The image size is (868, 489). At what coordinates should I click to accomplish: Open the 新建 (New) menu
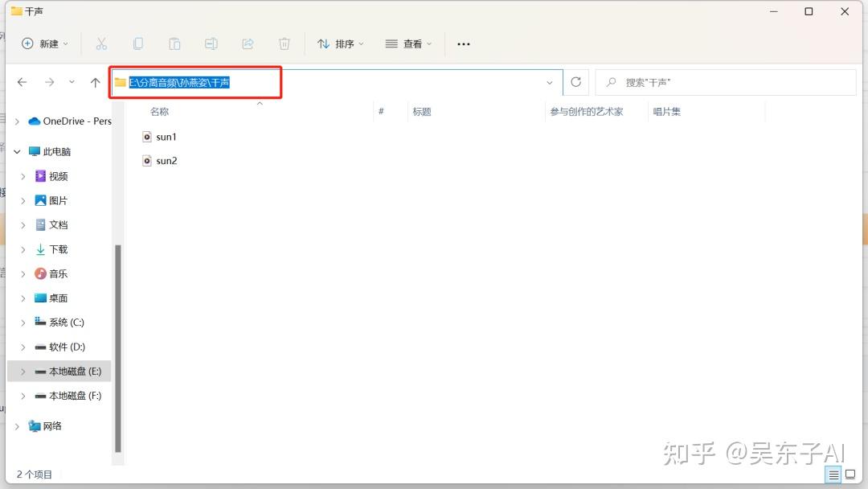[45, 43]
